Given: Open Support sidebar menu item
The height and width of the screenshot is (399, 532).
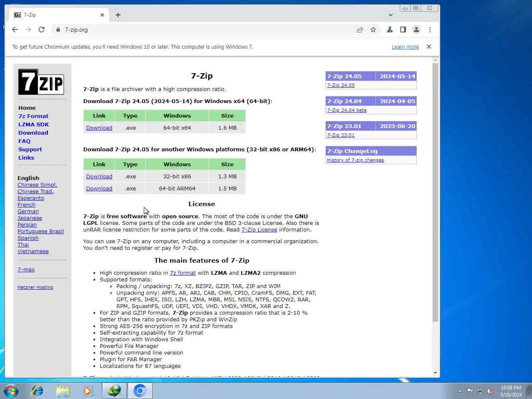Looking at the screenshot, I should 30,149.
